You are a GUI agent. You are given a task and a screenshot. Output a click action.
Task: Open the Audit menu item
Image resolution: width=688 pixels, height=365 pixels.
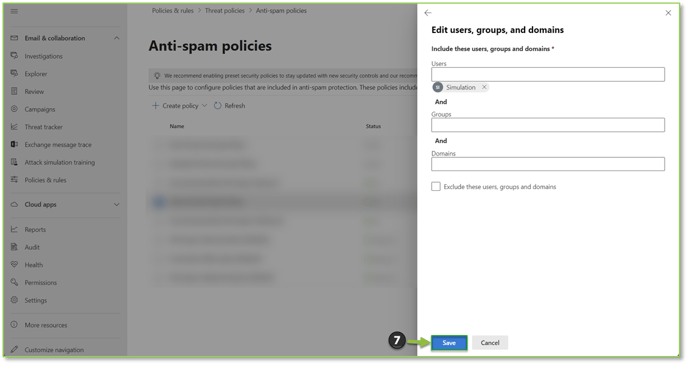tap(32, 247)
